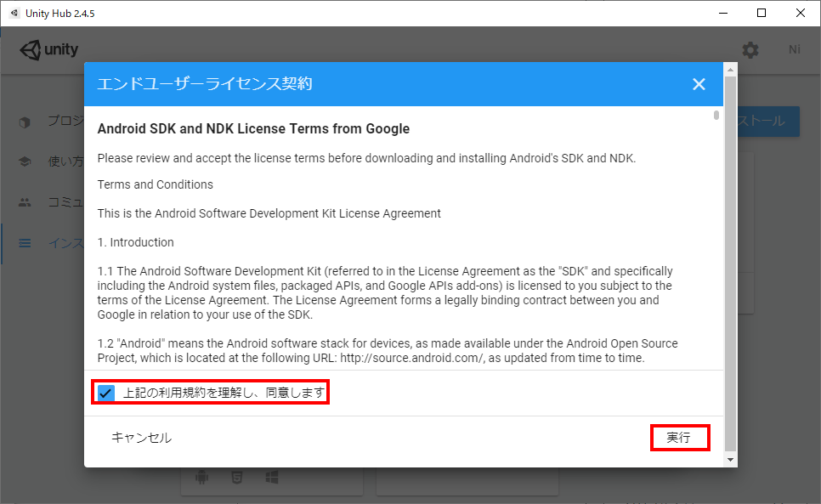Check the license agreement consent checkbox

pyautogui.click(x=106, y=393)
